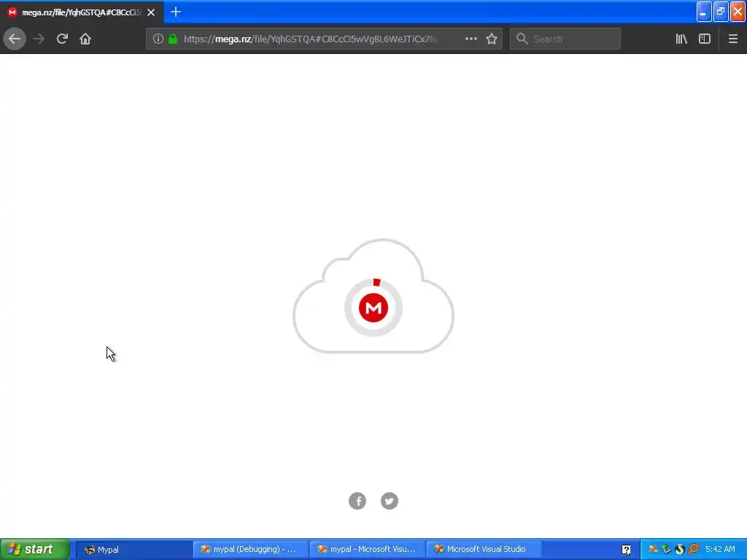Click the MEGA favicon in the tab
The width and height of the screenshot is (747, 560).
tap(12, 12)
